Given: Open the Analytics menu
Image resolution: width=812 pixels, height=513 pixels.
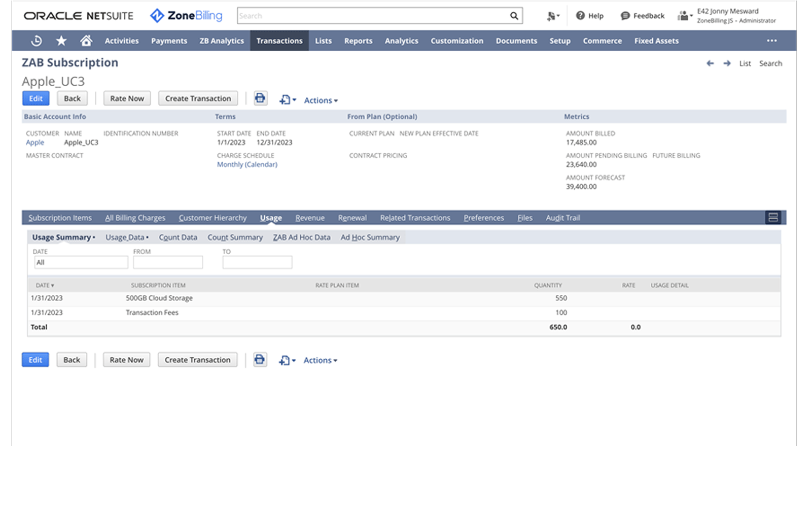Looking at the screenshot, I should click(x=401, y=41).
